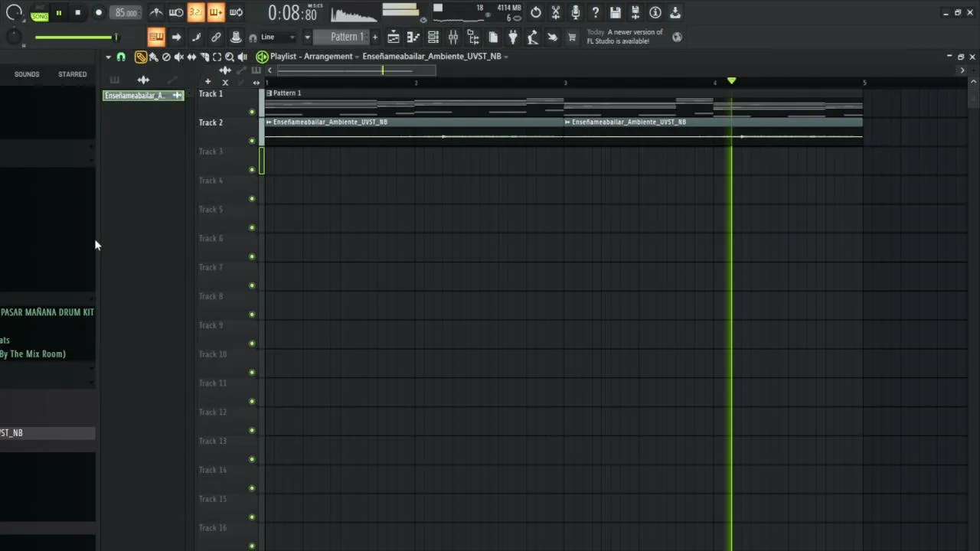Switch to the SOUNDS browser tab
This screenshot has height=551, width=980.
click(27, 74)
